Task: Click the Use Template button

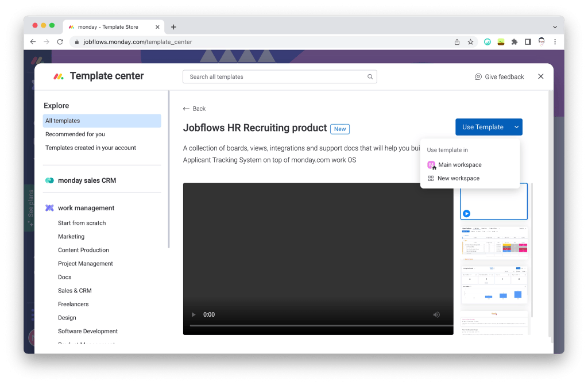Action: coord(482,127)
